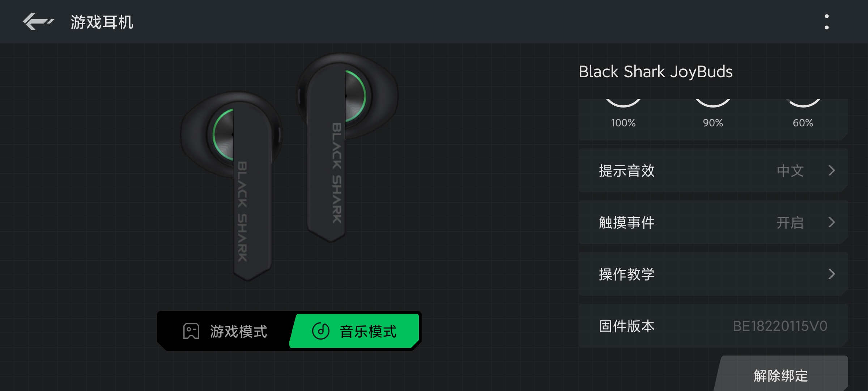
Task: Tap firmware version BE18220115V0
Action: [780, 326]
